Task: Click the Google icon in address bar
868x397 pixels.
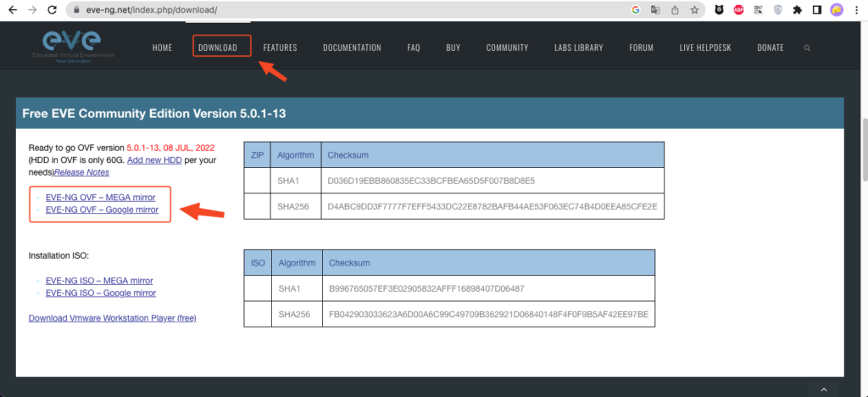Action: pyautogui.click(x=636, y=9)
